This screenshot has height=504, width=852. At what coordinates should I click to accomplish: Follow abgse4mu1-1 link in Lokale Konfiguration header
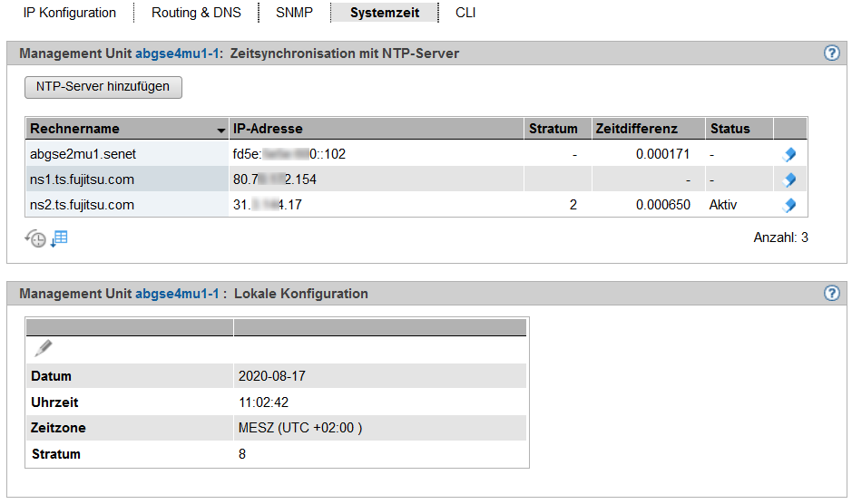coord(178,294)
